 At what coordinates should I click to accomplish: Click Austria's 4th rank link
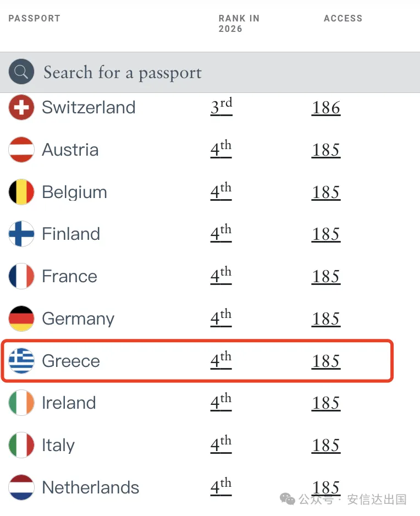coord(221,149)
